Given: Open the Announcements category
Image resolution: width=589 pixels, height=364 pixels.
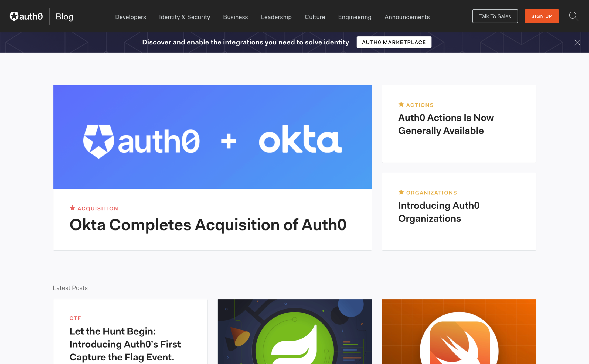Looking at the screenshot, I should tap(407, 17).
